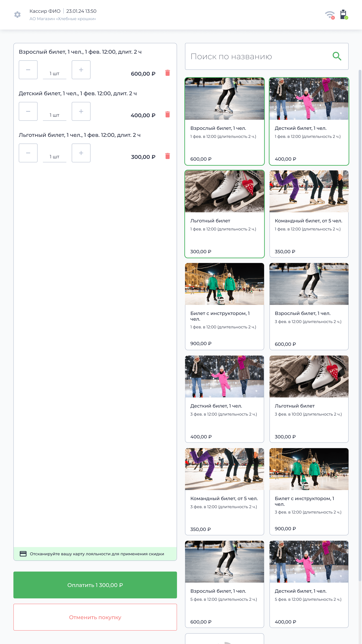The width and height of the screenshot is (362, 644).
Task: Select Командный билет card for 3 фев.
Action: click(224, 492)
